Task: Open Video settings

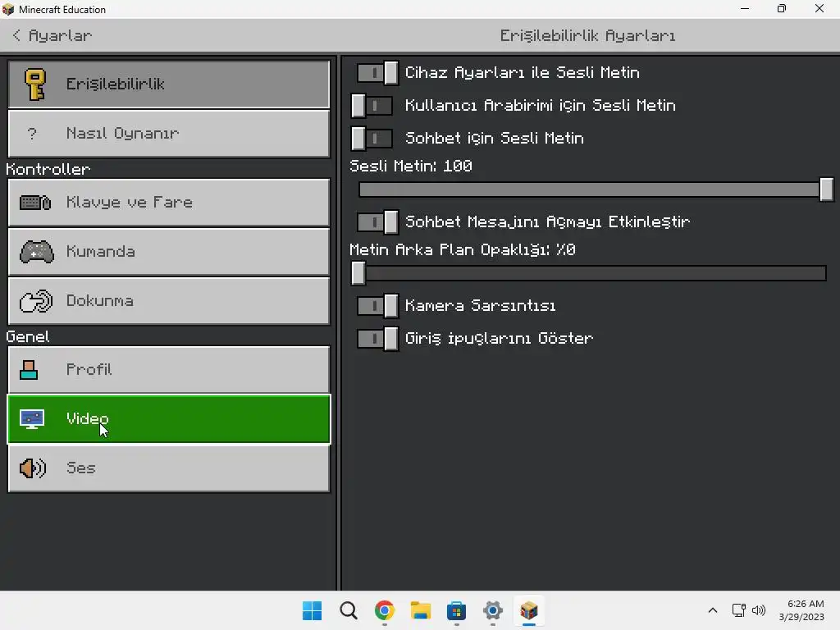Action: [169, 419]
